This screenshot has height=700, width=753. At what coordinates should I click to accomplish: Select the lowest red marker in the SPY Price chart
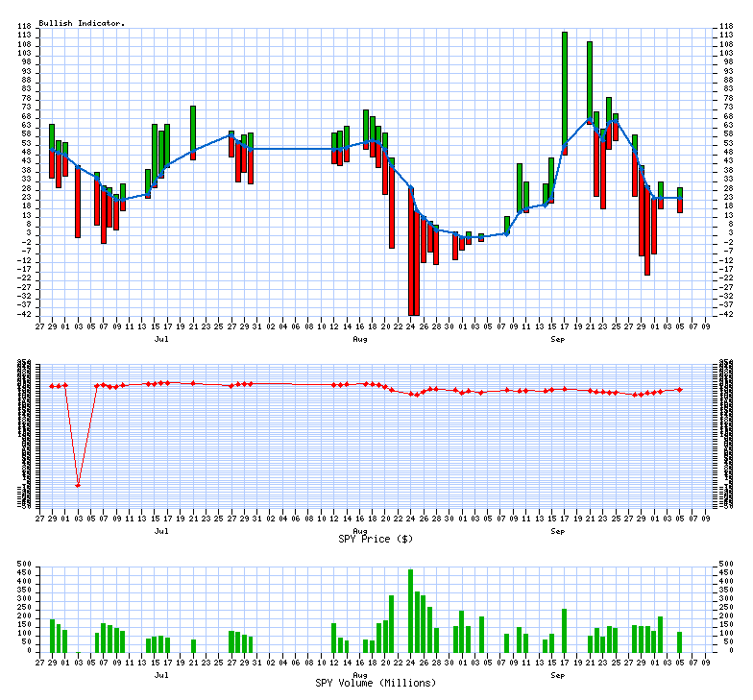point(78,485)
